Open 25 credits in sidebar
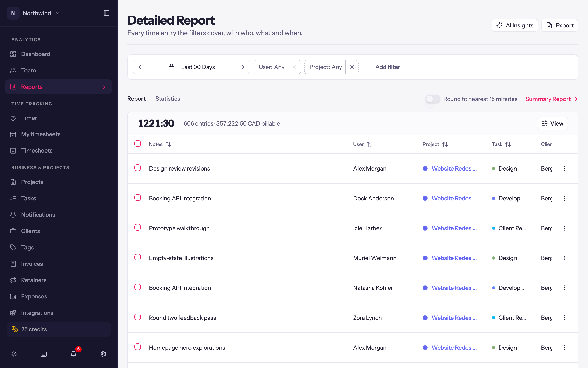The image size is (588, 368). [59, 329]
